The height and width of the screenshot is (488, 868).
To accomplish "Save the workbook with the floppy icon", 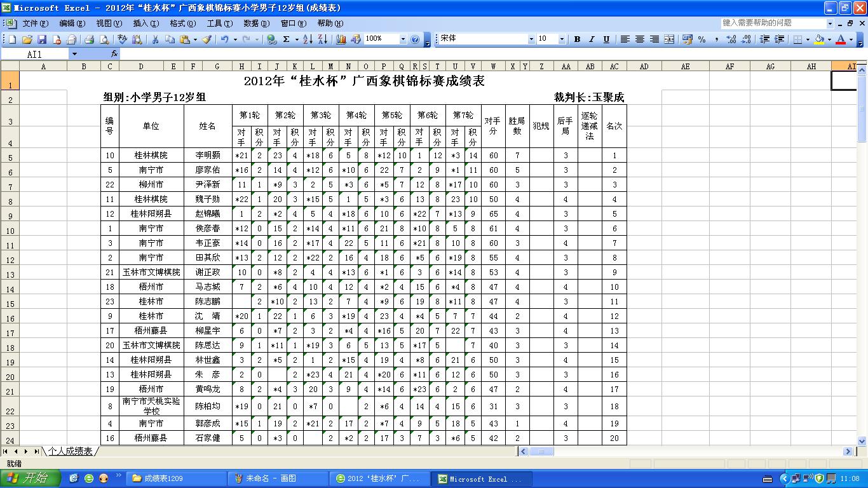I will click(42, 39).
